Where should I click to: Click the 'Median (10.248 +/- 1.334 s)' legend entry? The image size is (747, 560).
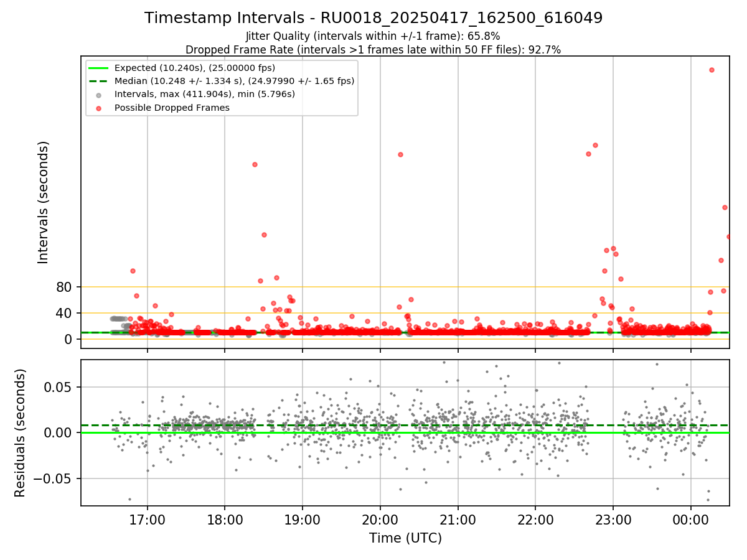pyautogui.click(x=234, y=81)
